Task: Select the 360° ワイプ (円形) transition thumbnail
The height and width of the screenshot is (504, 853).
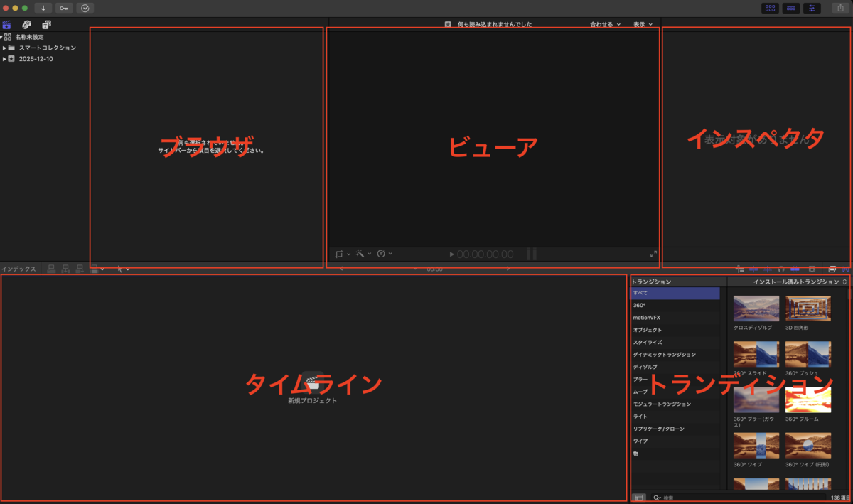Action: click(x=808, y=446)
